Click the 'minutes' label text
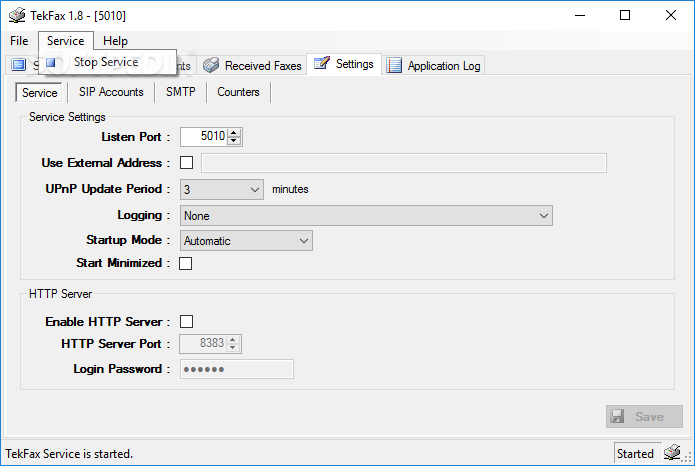Screen dimensions: 695x466 [x=290, y=189]
